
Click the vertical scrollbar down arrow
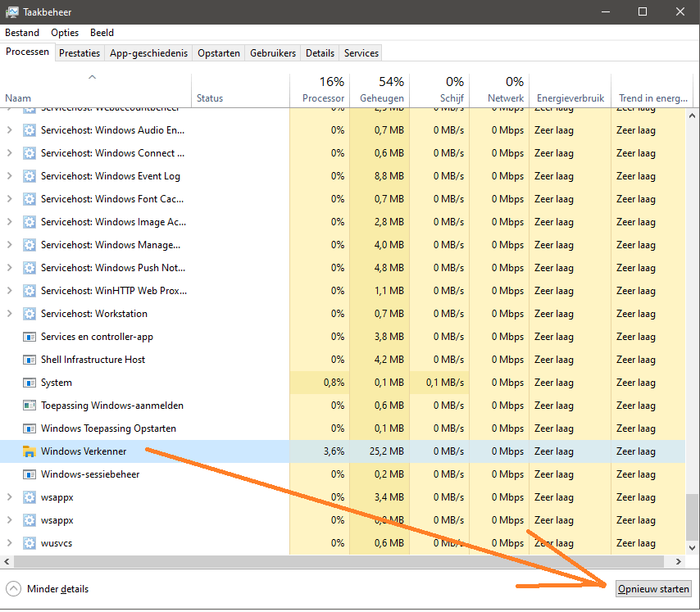(x=692, y=548)
